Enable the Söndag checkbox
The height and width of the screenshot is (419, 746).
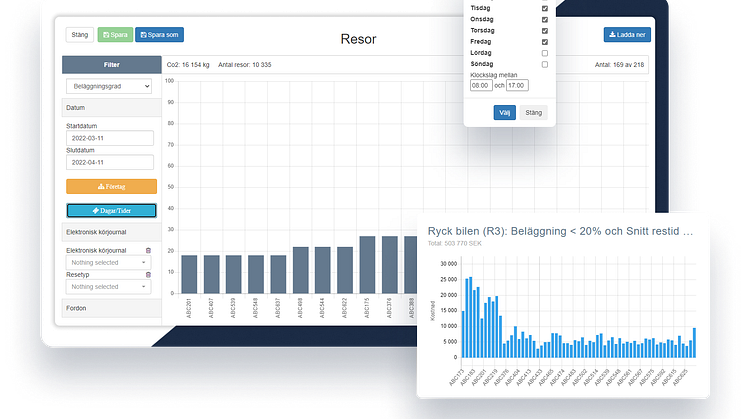click(545, 64)
